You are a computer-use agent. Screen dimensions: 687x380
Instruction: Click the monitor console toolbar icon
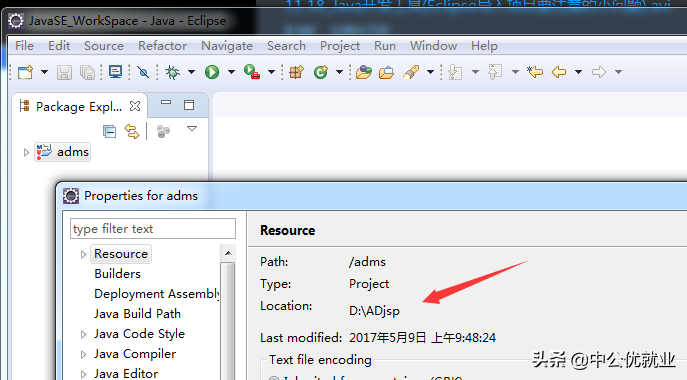coord(115,72)
